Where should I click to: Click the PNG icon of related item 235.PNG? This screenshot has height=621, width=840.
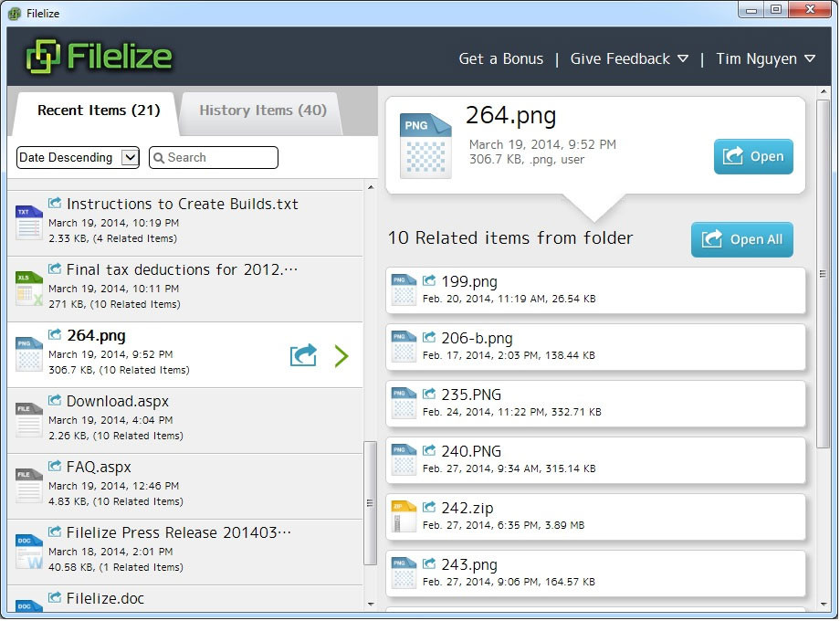pyautogui.click(x=404, y=403)
